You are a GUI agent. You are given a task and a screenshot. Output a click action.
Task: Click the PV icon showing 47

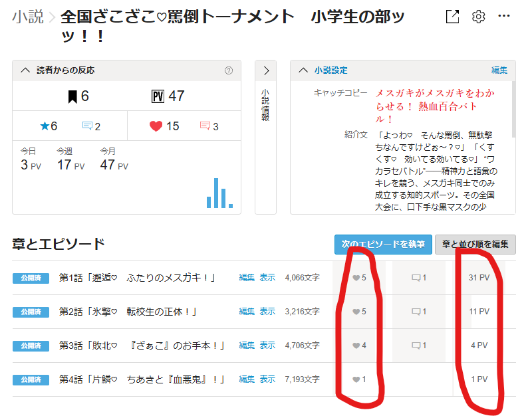(158, 96)
